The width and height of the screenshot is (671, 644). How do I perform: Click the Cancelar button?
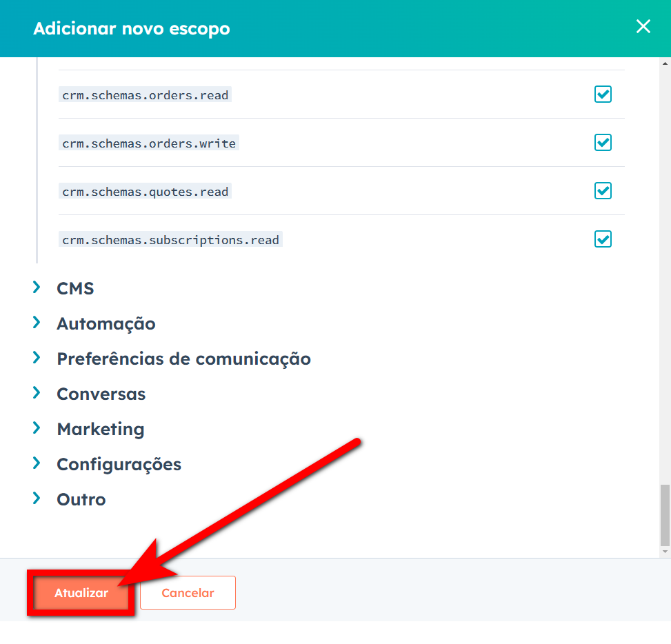pos(187,592)
